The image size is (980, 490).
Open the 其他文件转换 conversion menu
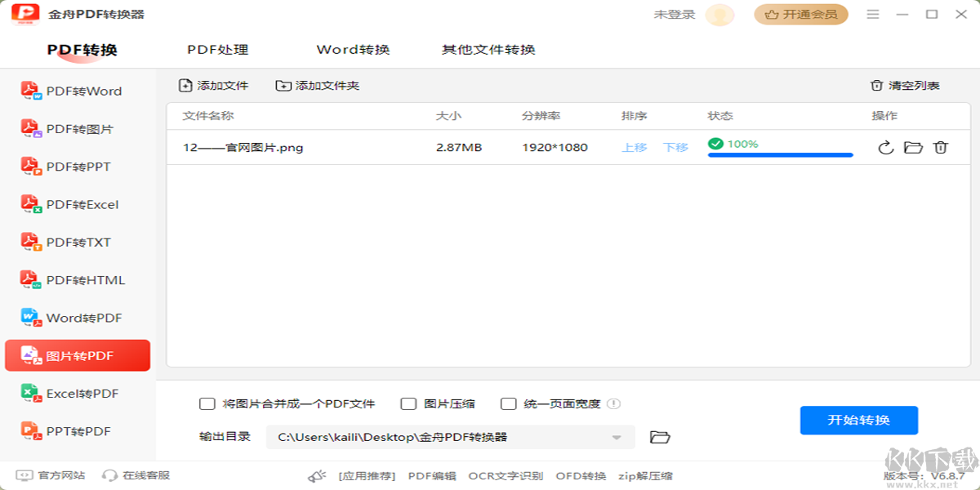489,49
